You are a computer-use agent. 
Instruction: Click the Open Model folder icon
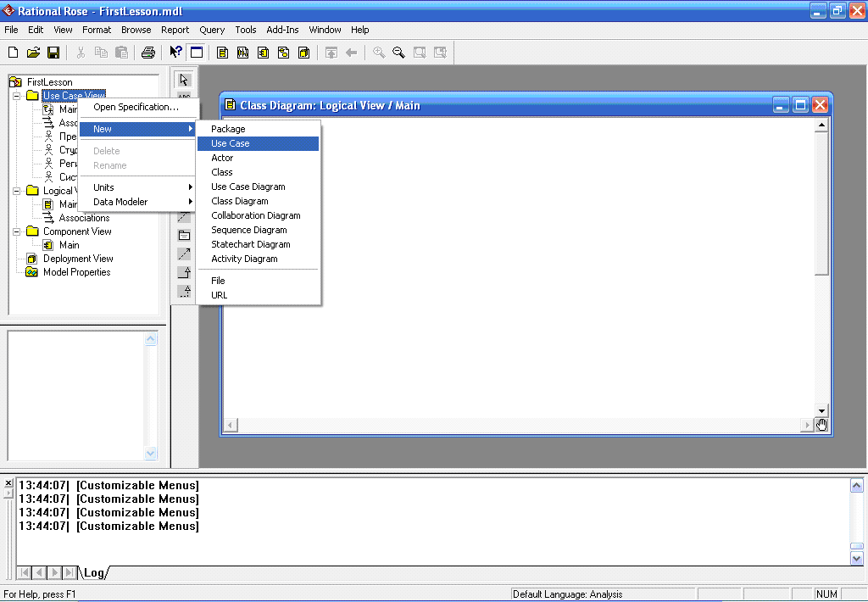pos(33,53)
